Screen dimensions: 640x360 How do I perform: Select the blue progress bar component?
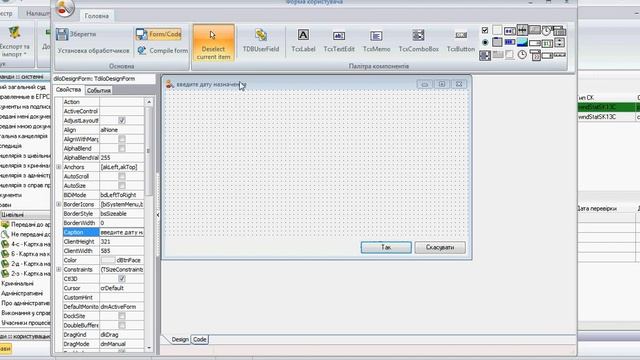[510, 42]
